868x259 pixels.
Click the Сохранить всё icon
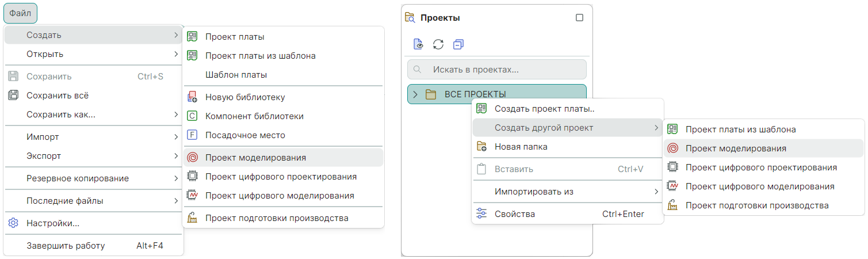[13, 96]
